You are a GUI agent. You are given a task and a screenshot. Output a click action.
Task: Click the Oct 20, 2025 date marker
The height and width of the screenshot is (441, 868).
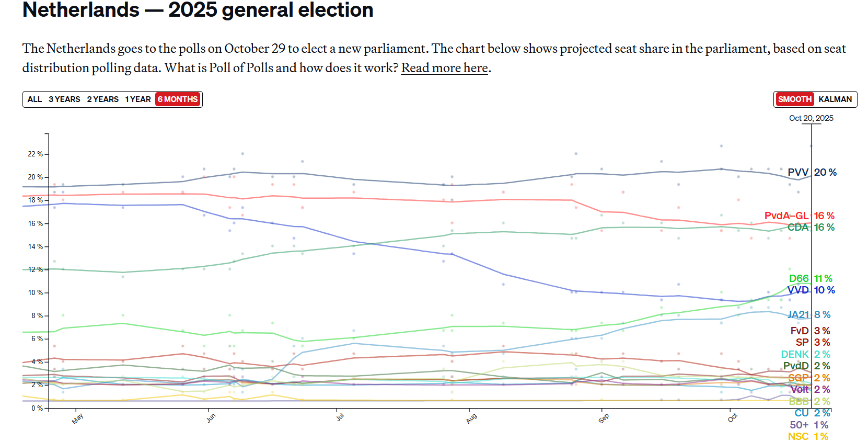pyautogui.click(x=811, y=118)
